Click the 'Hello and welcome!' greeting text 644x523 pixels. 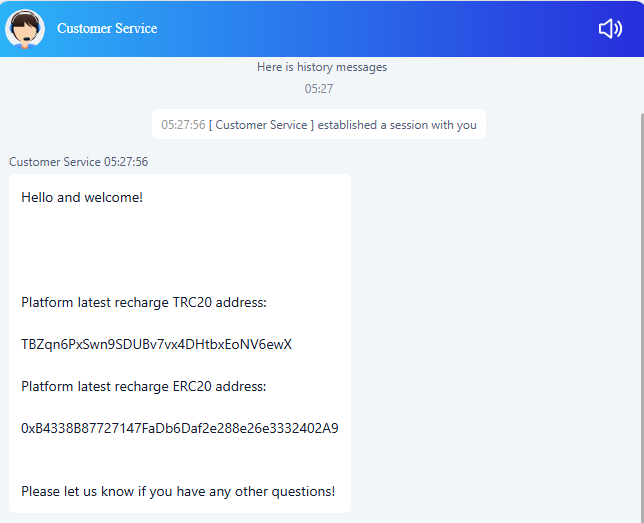click(x=82, y=198)
